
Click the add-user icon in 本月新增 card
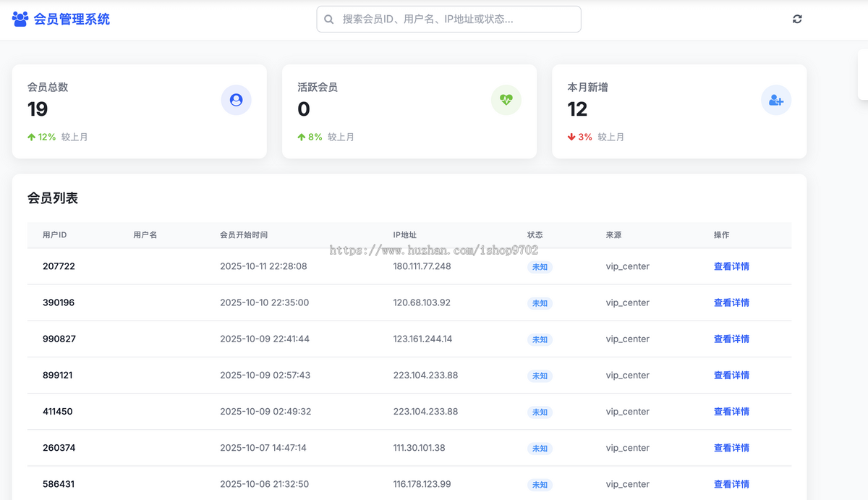pyautogui.click(x=776, y=100)
